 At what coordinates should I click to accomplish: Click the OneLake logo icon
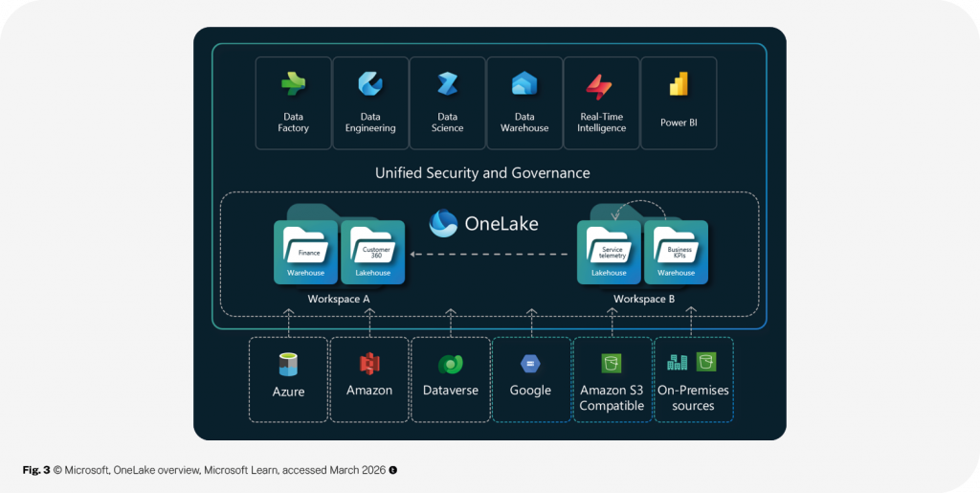coord(443,223)
